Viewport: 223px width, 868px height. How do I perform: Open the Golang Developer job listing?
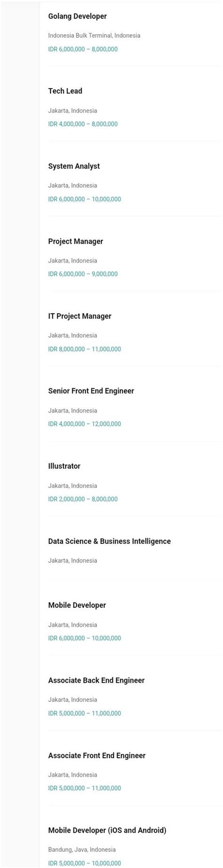[x=78, y=16]
